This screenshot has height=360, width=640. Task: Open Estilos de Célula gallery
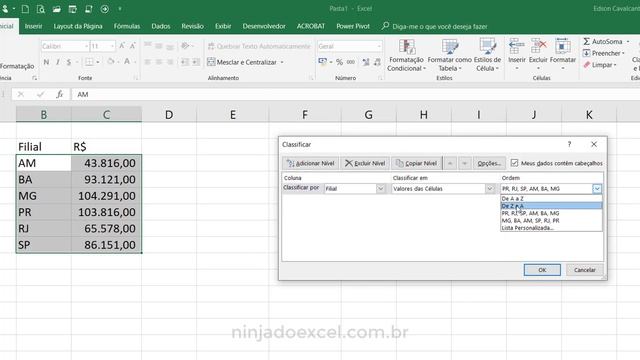pos(487,56)
